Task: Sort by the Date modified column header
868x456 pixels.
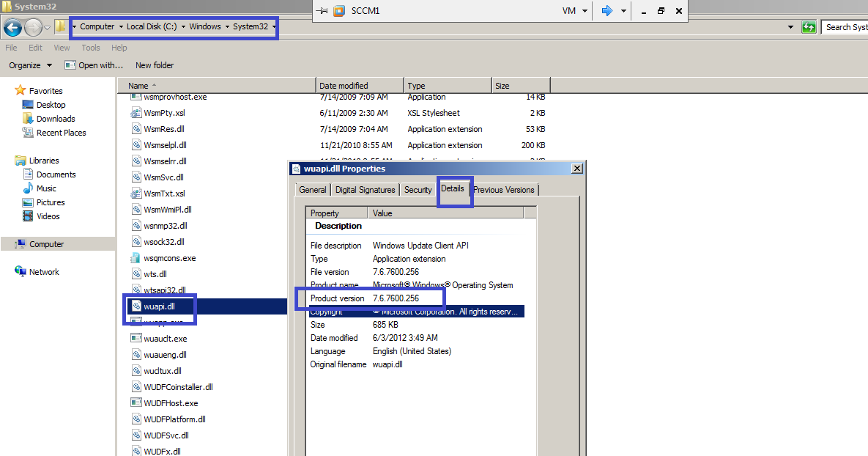Action: [360, 85]
